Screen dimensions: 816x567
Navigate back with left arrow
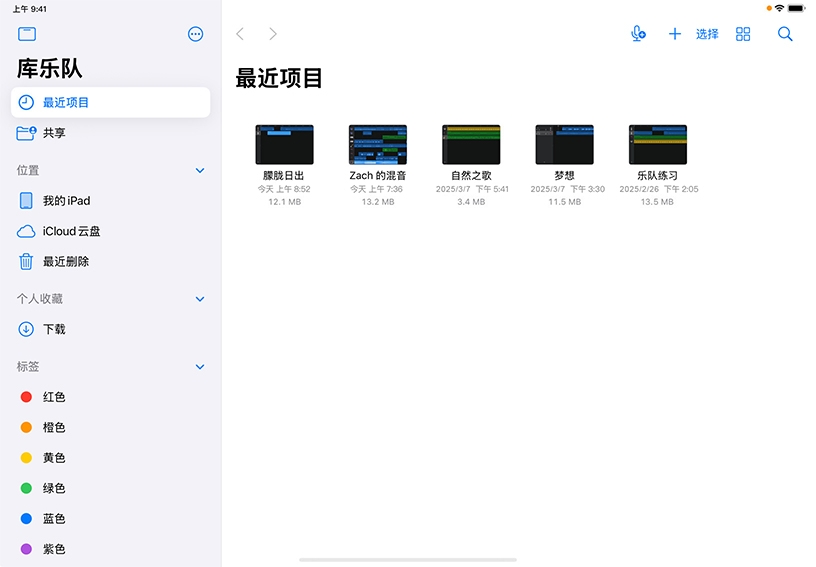point(240,34)
